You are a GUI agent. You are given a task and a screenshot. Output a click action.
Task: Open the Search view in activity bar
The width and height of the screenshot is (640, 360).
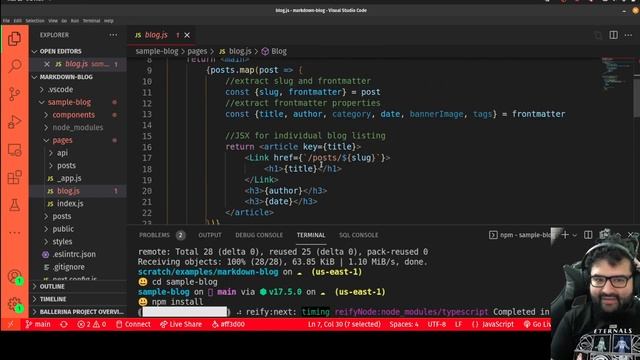click(15, 66)
